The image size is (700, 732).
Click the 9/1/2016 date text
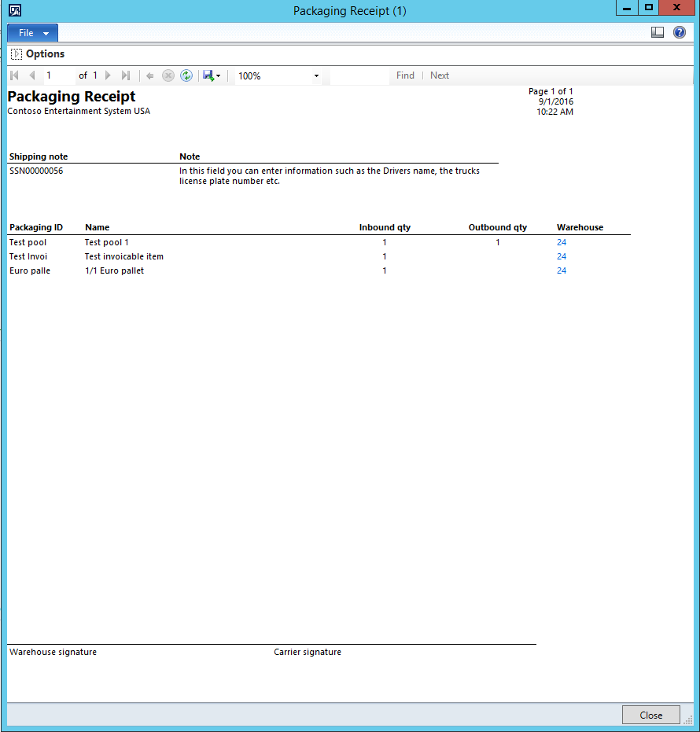(556, 101)
